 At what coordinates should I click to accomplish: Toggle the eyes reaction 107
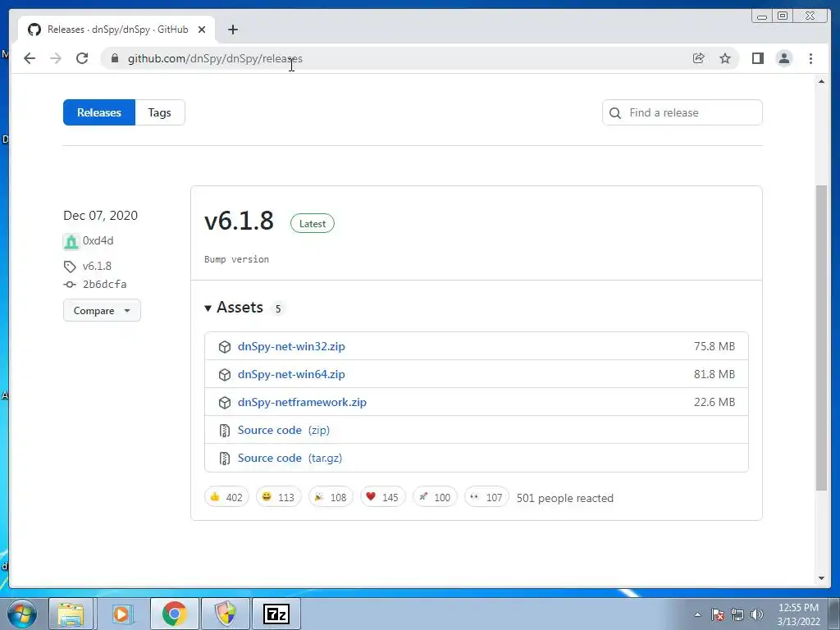(486, 497)
